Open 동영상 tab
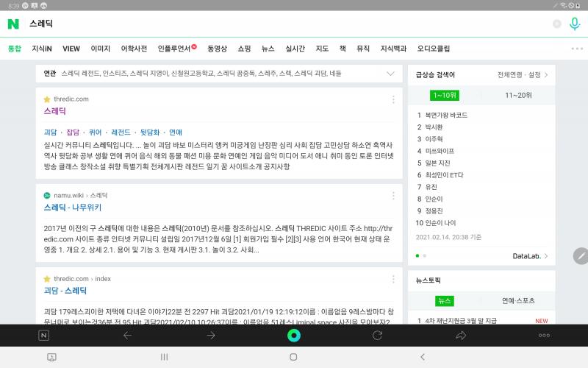Image resolution: width=588 pixels, height=368 pixels. pyautogui.click(x=217, y=49)
